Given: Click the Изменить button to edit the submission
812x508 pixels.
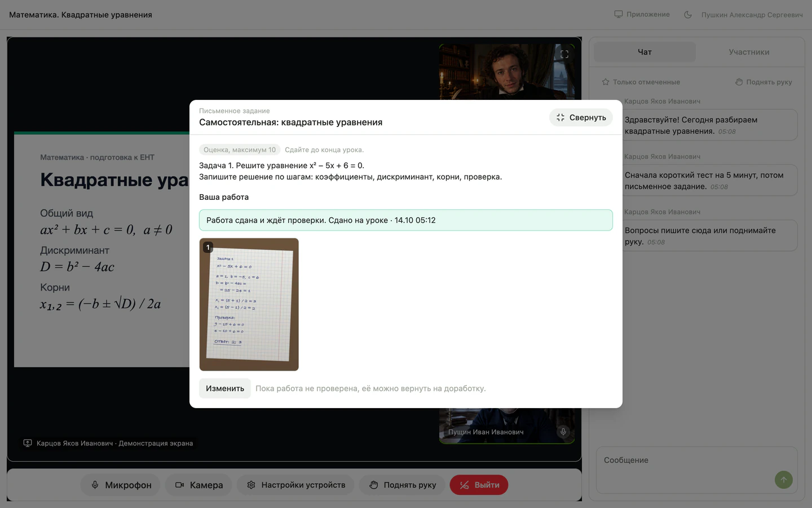Looking at the screenshot, I should click(225, 388).
